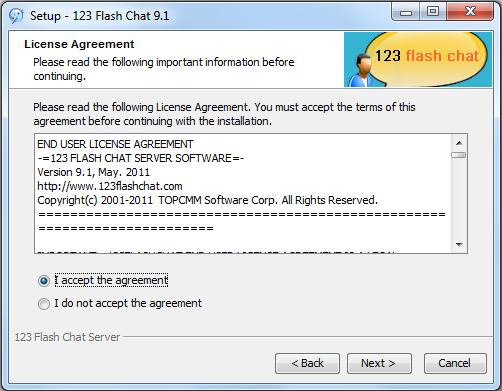Go back with the < Back button
The image size is (502, 391).
(x=307, y=363)
